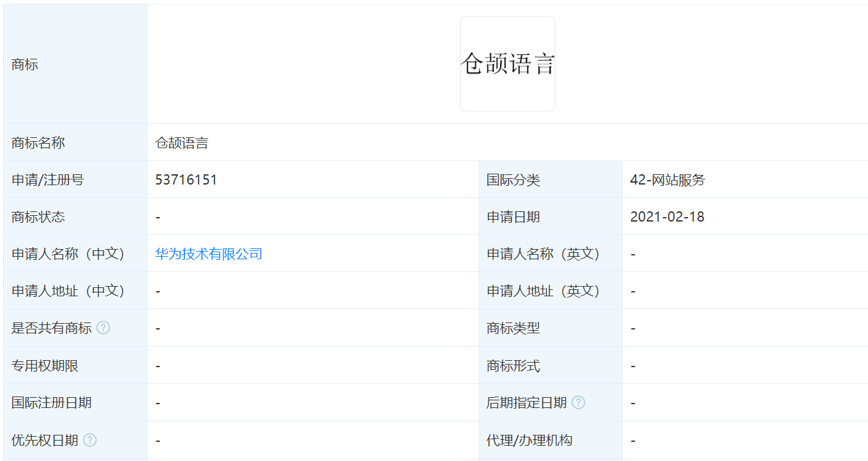This screenshot has height=461, width=868.
Task: Select the 42-网站服务 classification value
Action: click(x=667, y=180)
